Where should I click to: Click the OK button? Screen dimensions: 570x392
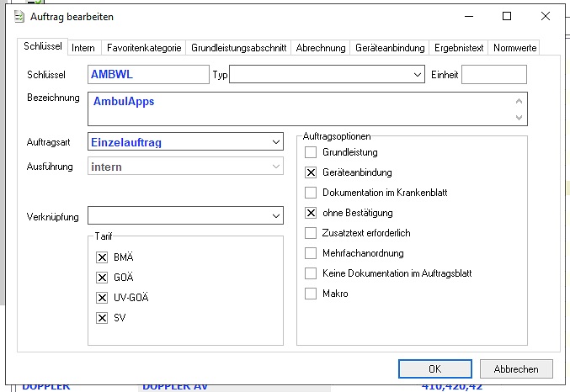pos(434,368)
